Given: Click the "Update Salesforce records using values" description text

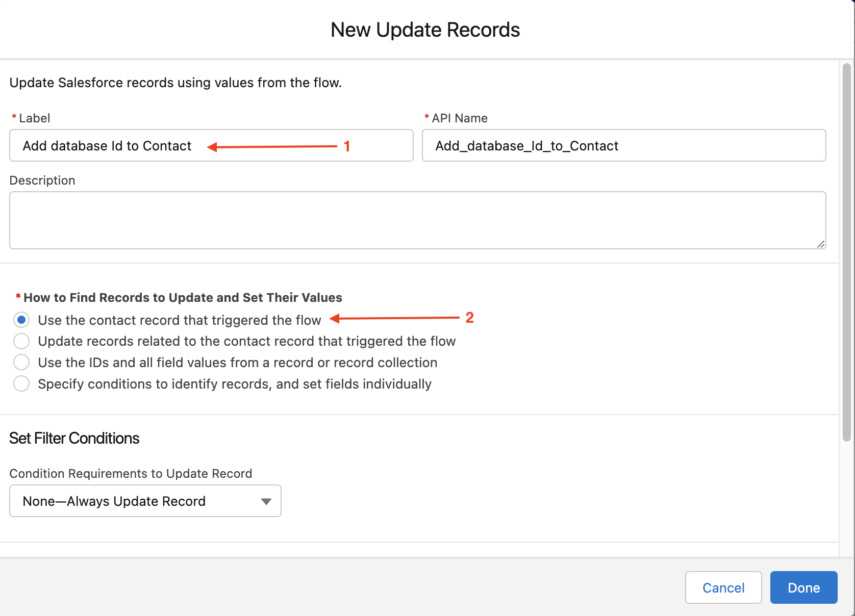Looking at the screenshot, I should pos(175,82).
